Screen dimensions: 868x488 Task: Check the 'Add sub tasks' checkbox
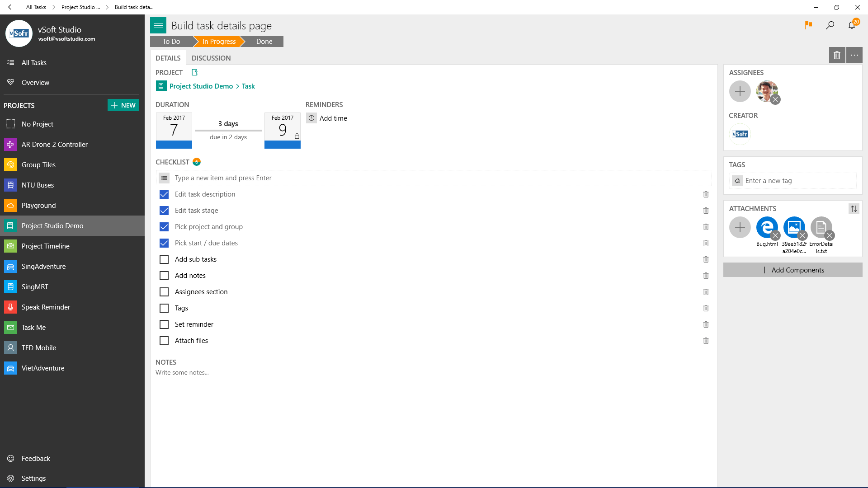[x=164, y=259]
